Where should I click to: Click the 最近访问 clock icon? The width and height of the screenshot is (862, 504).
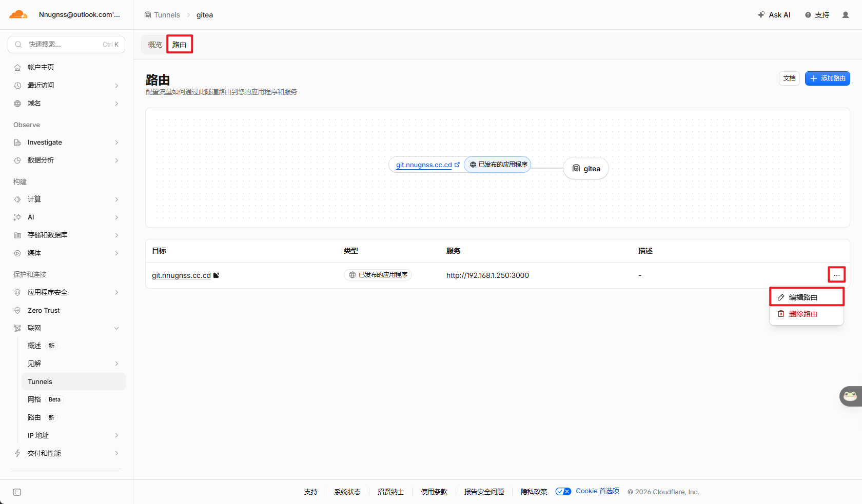(17, 85)
